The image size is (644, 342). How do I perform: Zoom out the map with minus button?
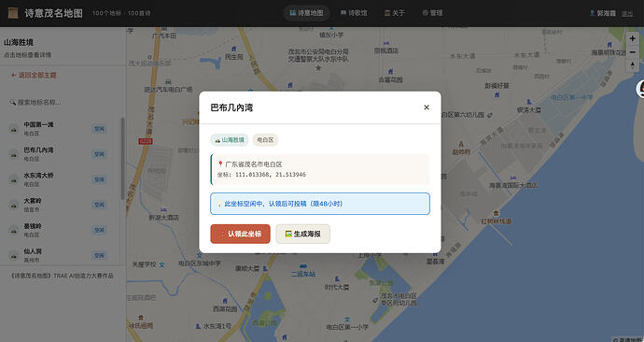[633, 51]
